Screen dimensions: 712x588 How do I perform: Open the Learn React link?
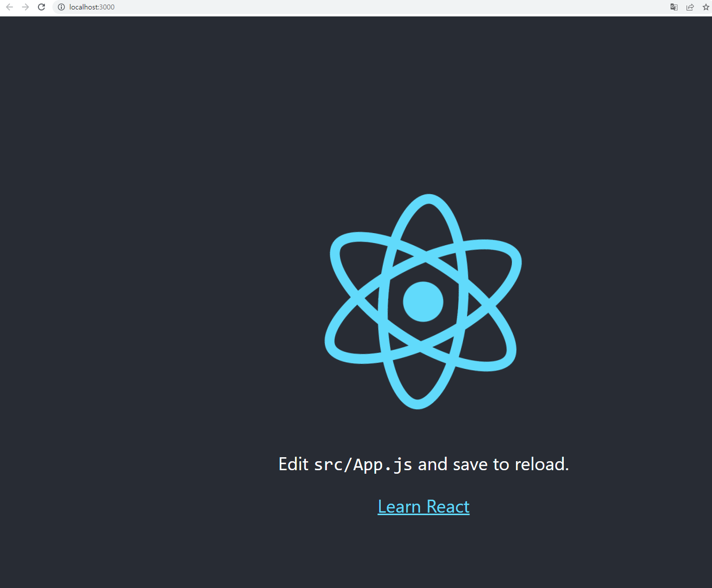pos(424,507)
